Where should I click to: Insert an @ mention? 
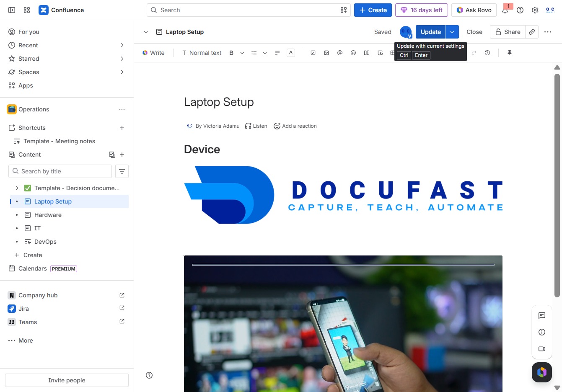coord(340,53)
